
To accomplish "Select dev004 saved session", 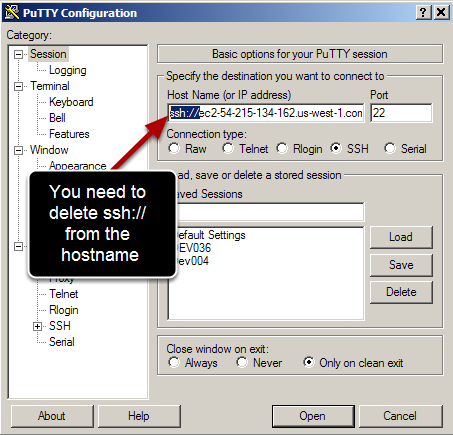I will 193,261.
